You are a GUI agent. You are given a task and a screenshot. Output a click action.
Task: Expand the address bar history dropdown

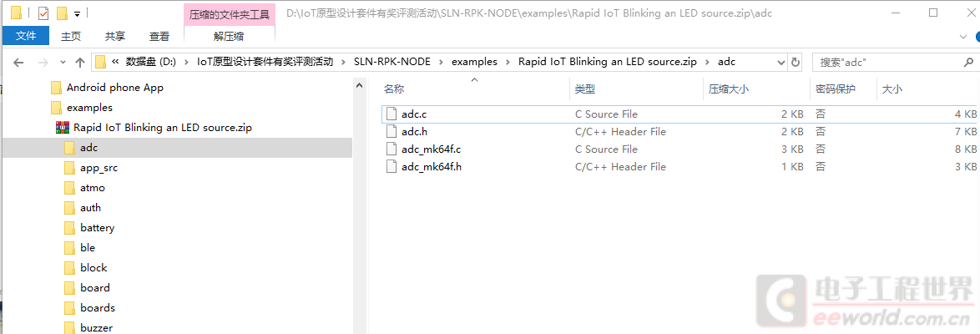tap(780, 62)
